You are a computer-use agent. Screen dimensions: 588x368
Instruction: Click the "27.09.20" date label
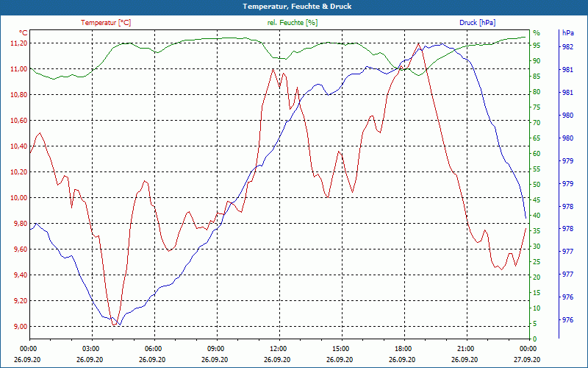(x=527, y=359)
